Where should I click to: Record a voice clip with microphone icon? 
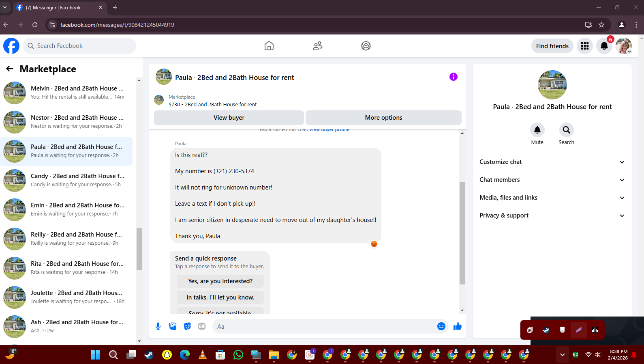pos(158,326)
